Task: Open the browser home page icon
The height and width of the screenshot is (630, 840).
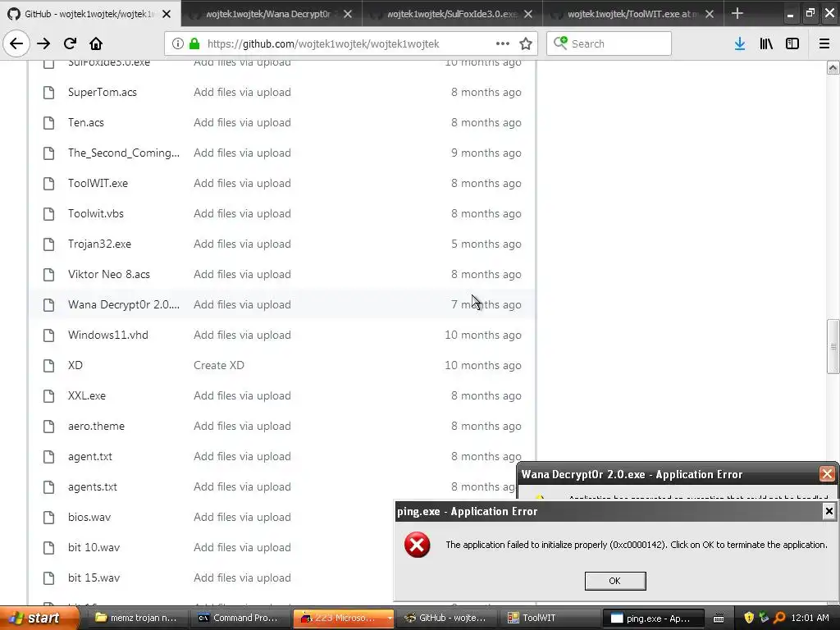Action: (96, 43)
